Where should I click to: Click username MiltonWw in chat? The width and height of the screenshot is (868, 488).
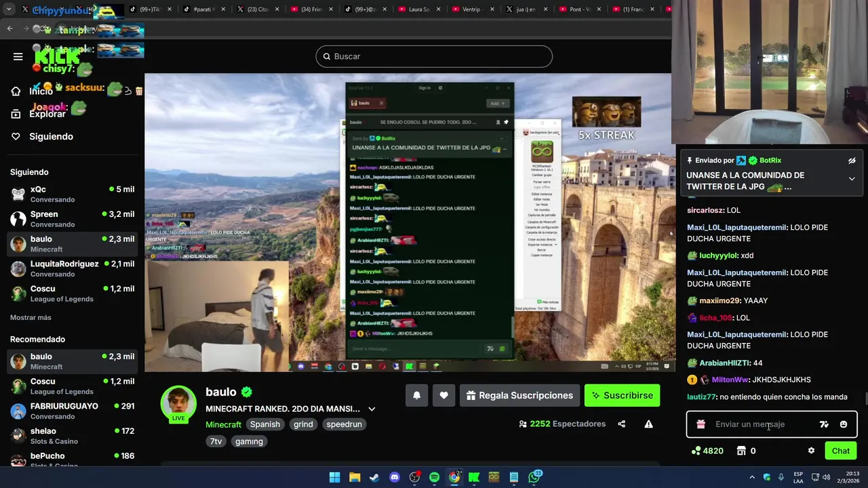730,380
